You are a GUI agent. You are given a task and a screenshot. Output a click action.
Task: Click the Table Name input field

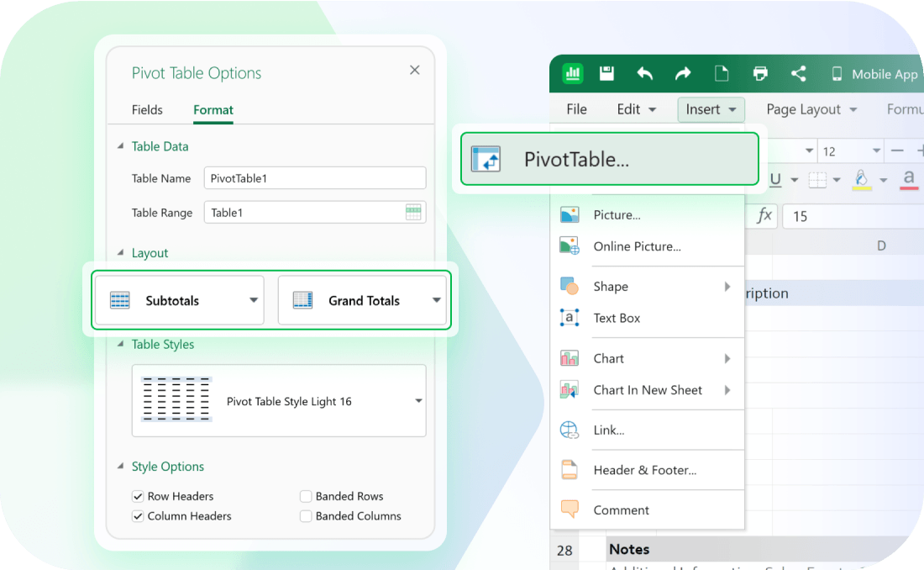[314, 178]
